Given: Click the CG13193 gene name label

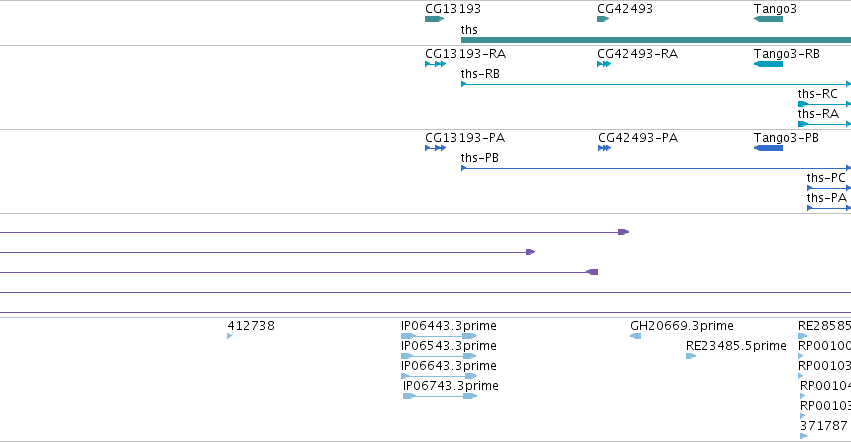Looking at the screenshot, I should point(453,9).
